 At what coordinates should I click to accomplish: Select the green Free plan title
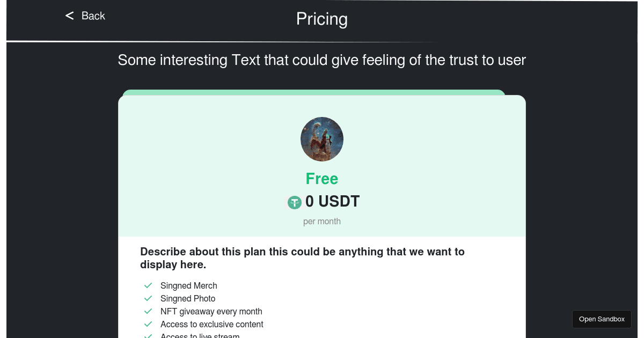click(x=322, y=179)
